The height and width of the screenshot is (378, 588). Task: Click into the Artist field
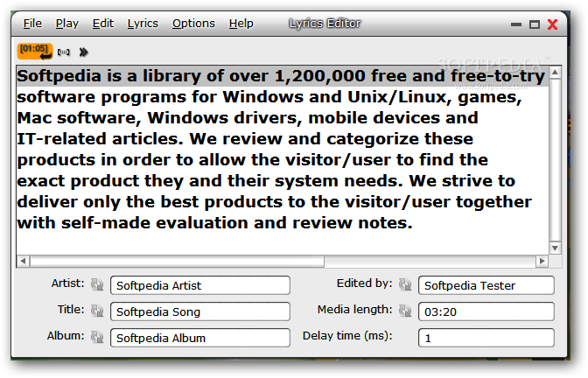coord(200,285)
